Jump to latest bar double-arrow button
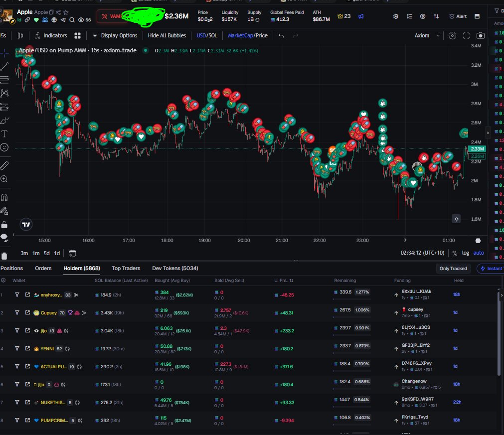Viewport: 504px width, 435px height. (457, 219)
